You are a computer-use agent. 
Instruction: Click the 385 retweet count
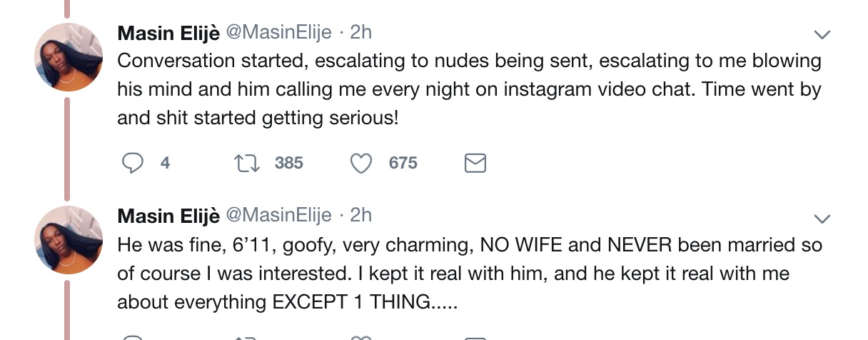coord(289,164)
